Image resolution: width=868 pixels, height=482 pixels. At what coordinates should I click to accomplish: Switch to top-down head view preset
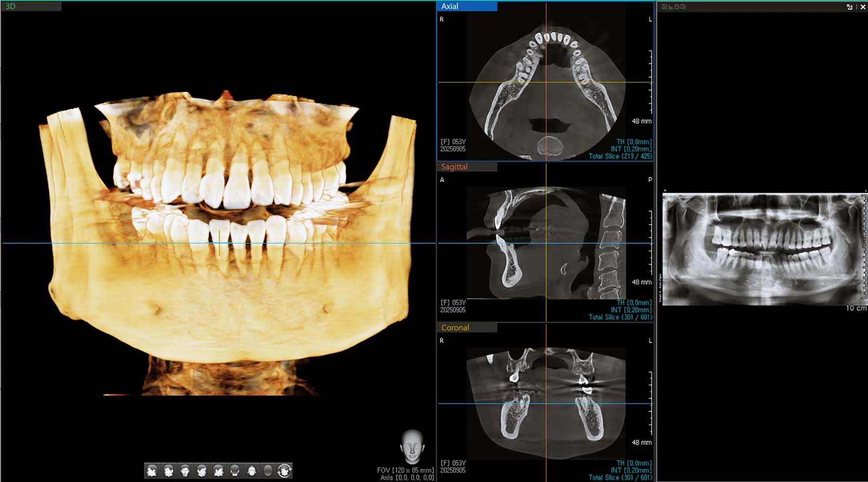[252, 471]
